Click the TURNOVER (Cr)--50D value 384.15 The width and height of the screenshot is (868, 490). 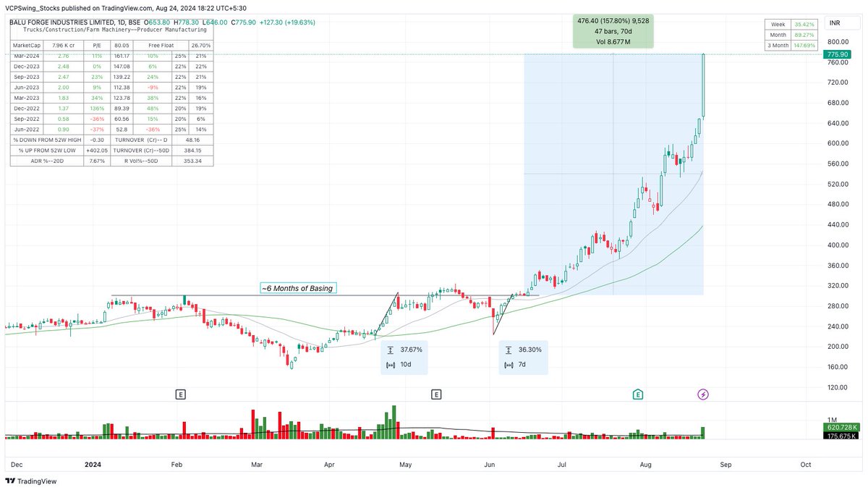(192, 151)
